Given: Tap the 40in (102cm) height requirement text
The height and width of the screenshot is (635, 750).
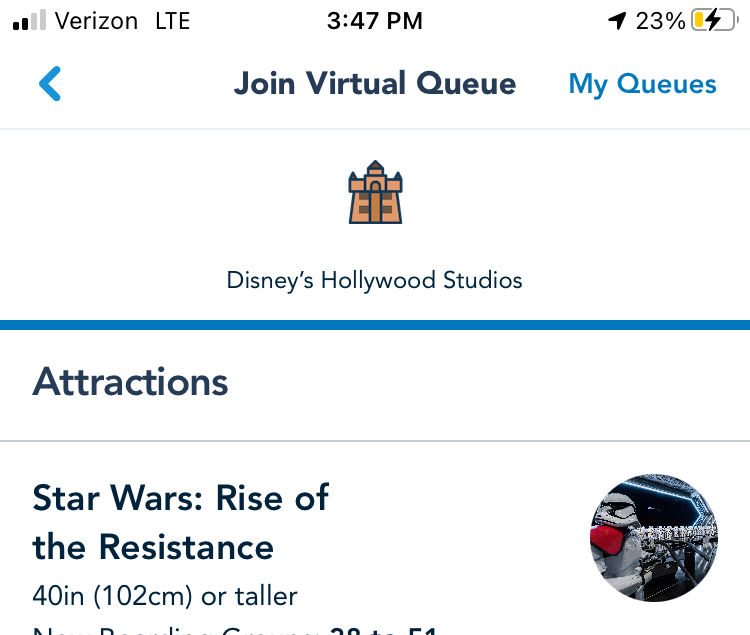Looking at the screenshot, I should 165,597.
